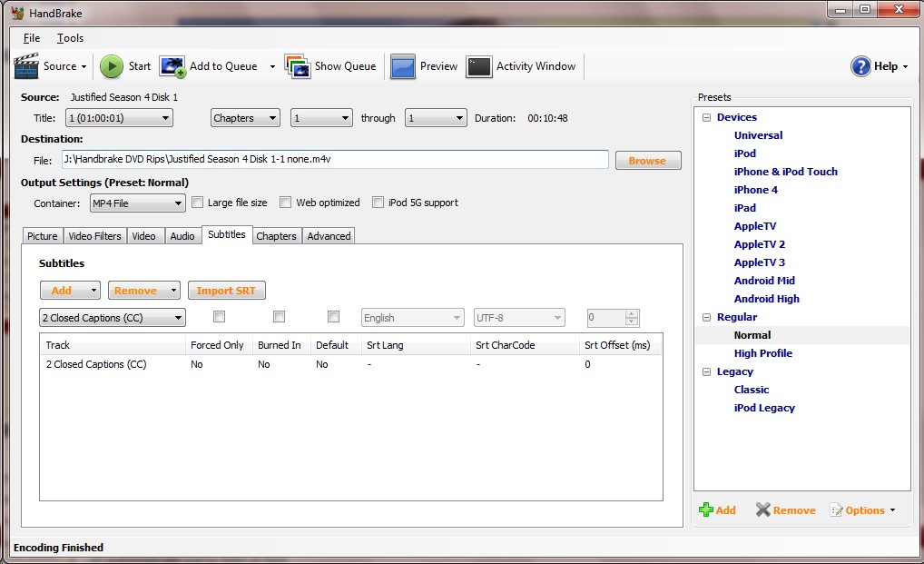924x564 pixels.
Task: Open the end chapter dropdown after through
Action: point(436,118)
